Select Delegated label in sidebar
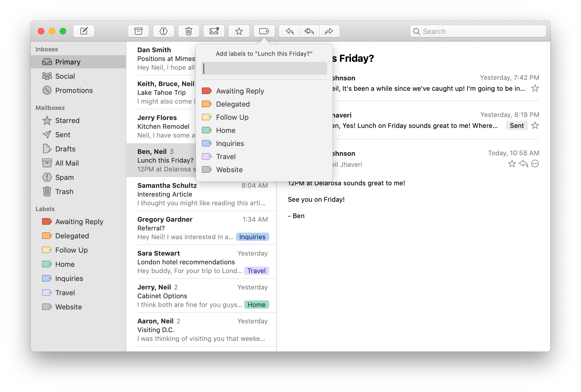581x392 pixels. click(78, 236)
